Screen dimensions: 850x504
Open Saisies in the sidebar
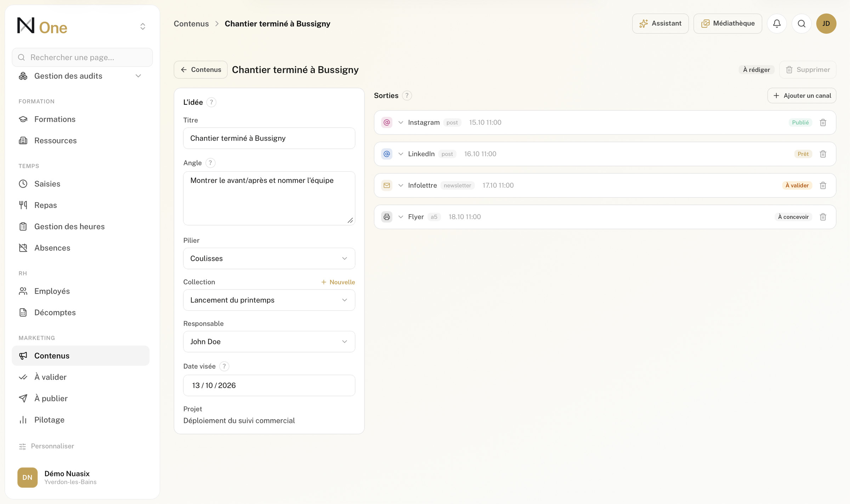81,184
